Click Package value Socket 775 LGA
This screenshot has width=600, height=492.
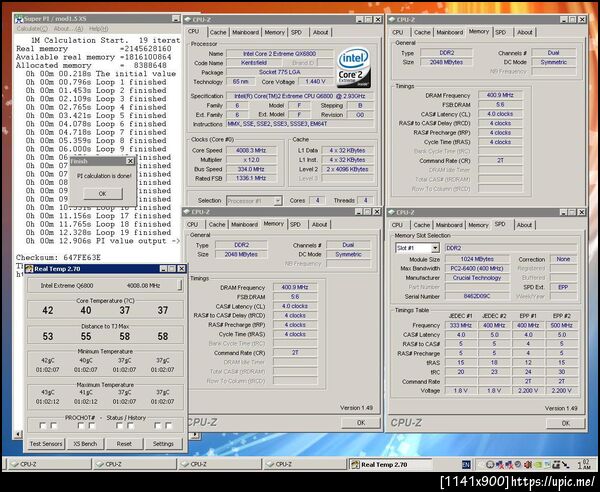click(x=279, y=72)
